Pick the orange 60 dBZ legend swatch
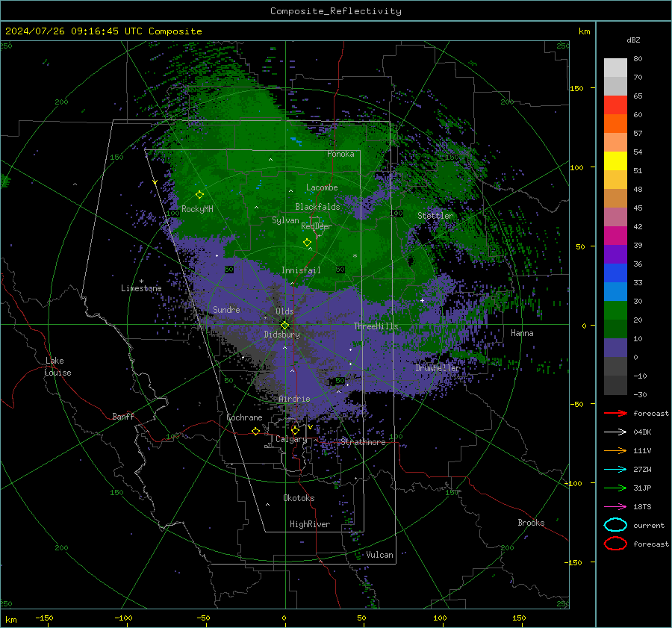 615,123
